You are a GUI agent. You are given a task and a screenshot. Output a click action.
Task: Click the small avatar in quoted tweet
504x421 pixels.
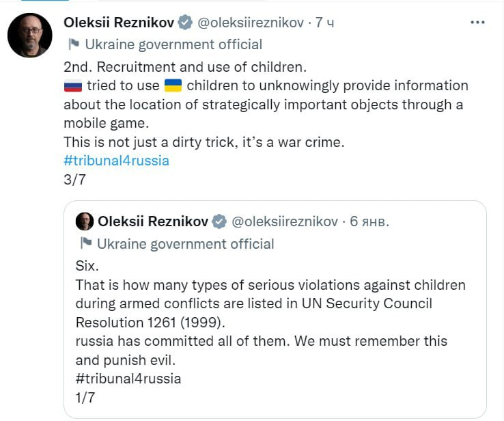(84, 221)
